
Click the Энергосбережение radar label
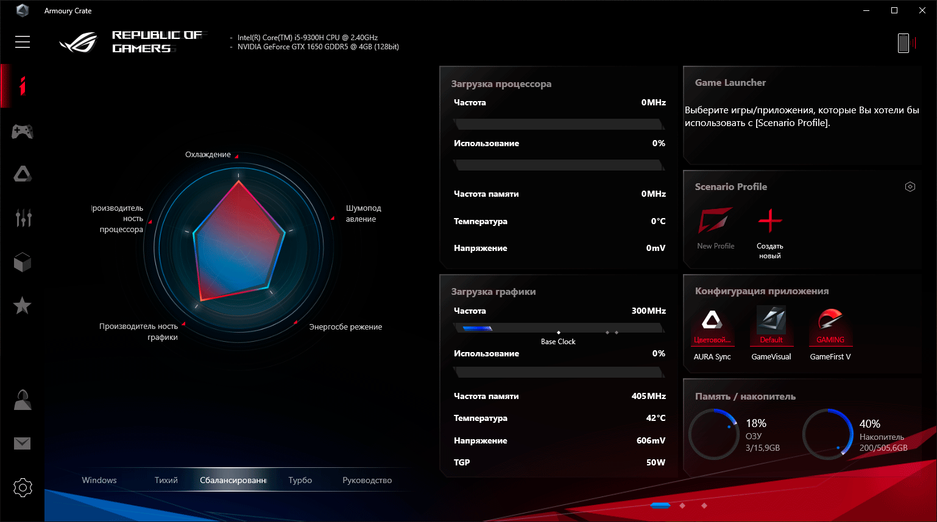[345, 327]
